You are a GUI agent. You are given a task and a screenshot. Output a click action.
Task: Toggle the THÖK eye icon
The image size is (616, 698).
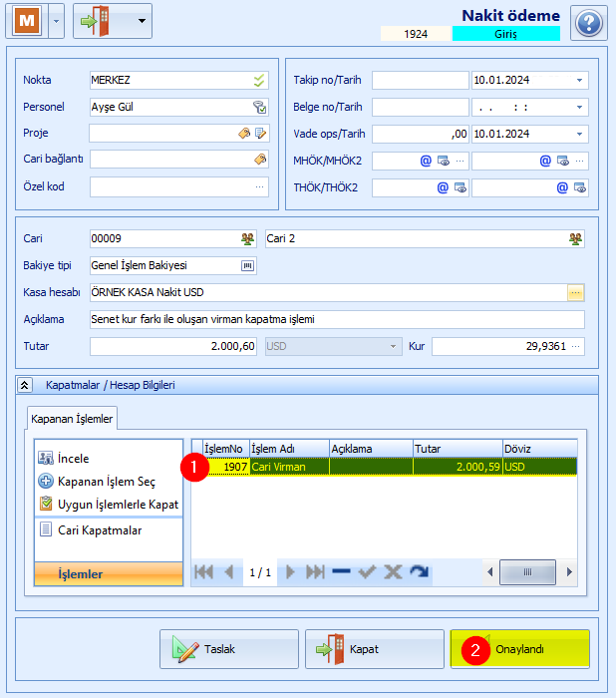(x=460, y=186)
